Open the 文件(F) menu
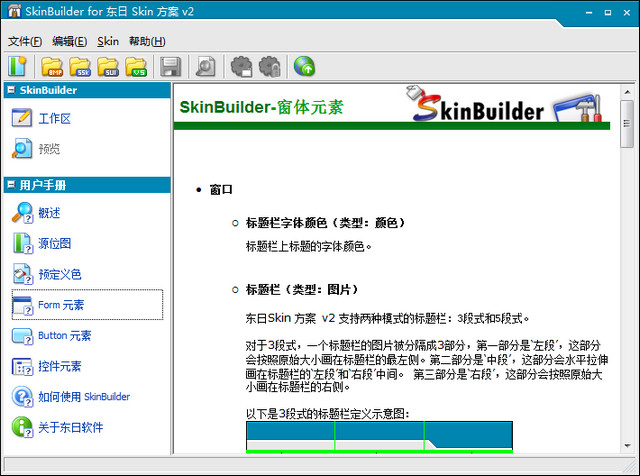640x476 pixels. click(25, 41)
